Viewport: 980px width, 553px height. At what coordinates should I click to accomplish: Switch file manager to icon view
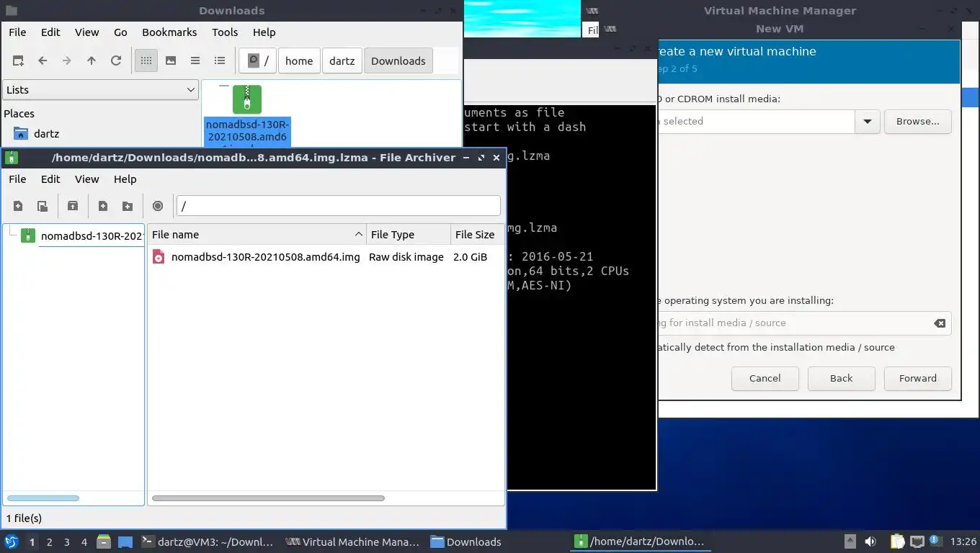tap(146, 60)
